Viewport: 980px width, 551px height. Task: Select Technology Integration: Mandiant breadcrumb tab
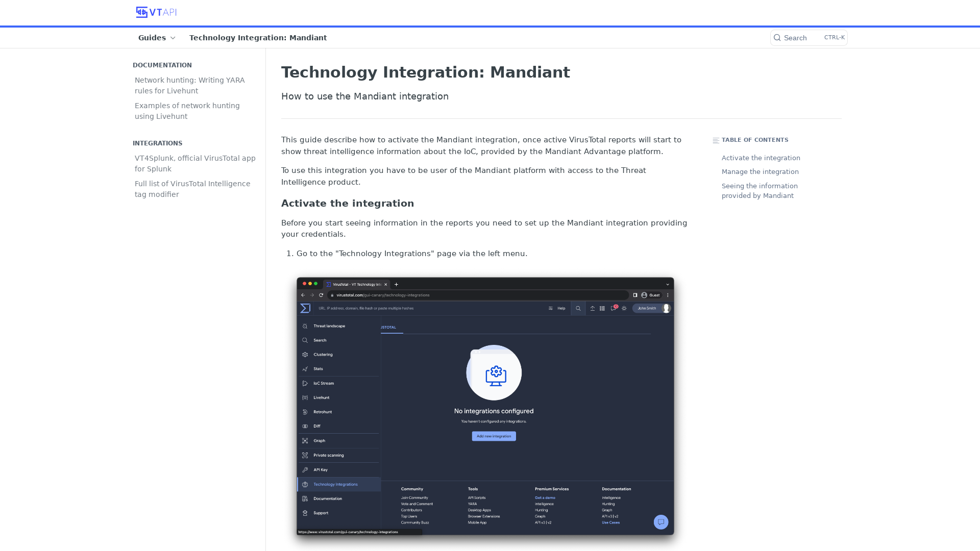(258, 38)
